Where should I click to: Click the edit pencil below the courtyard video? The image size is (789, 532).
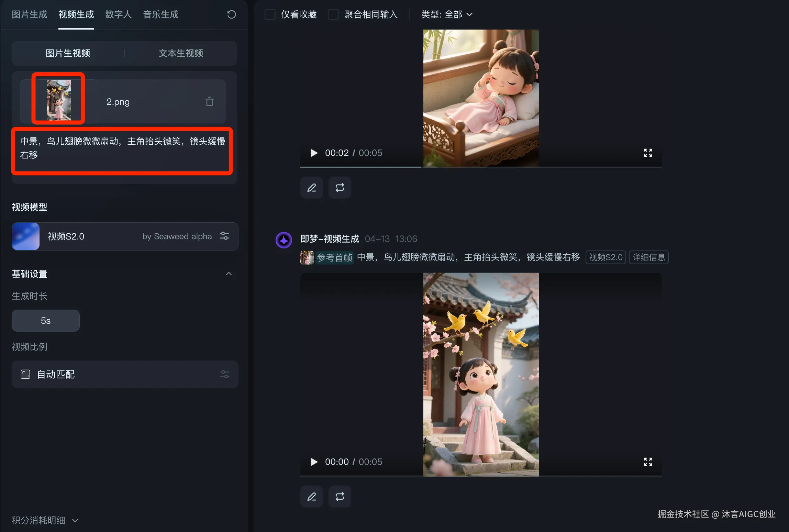tap(311, 497)
